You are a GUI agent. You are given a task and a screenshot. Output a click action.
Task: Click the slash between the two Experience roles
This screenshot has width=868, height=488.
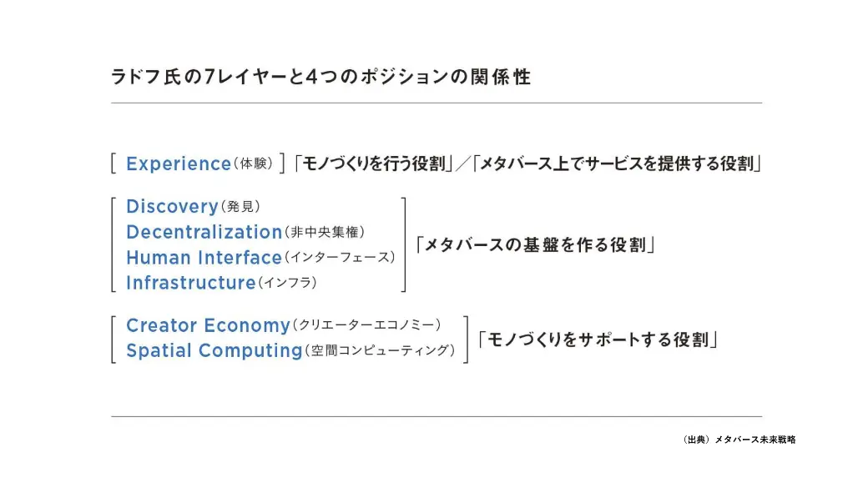pos(462,164)
